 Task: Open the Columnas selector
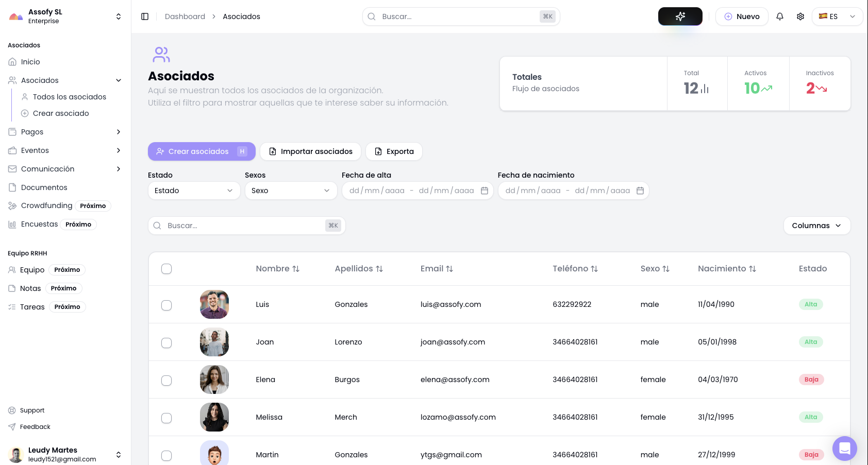point(817,226)
